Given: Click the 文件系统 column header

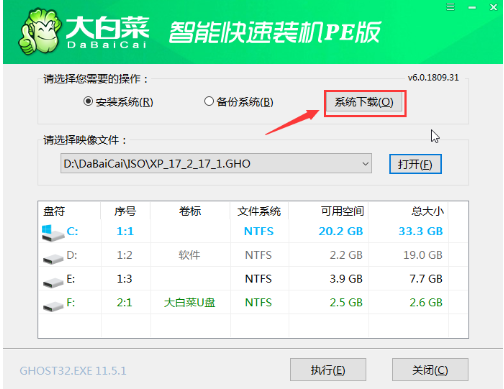Looking at the screenshot, I should (x=259, y=211).
